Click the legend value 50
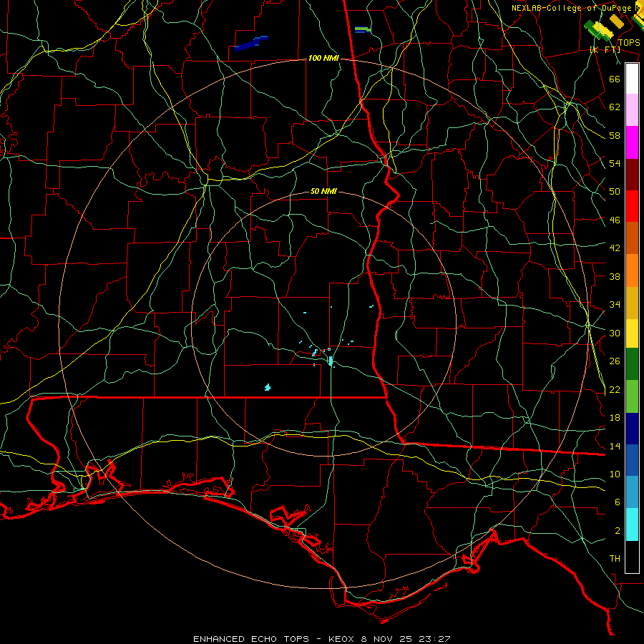 (615, 192)
